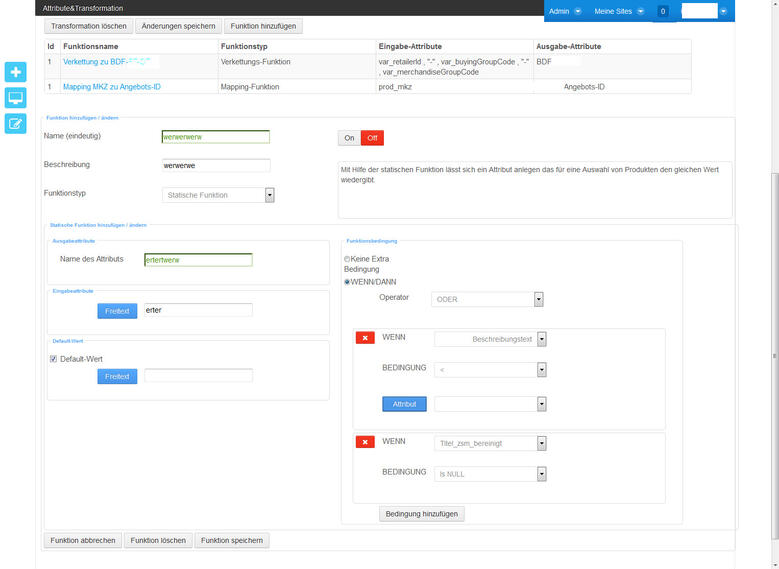This screenshot has height=569, width=779.
Task: Click the blue Attribut button
Action: pos(404,404)
